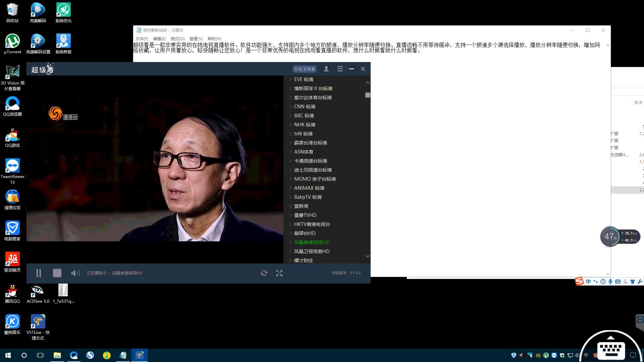The height and width of the screenshot is (362, 644).
Task: Pause the playing video stream
Action: [x=39, y=273]
